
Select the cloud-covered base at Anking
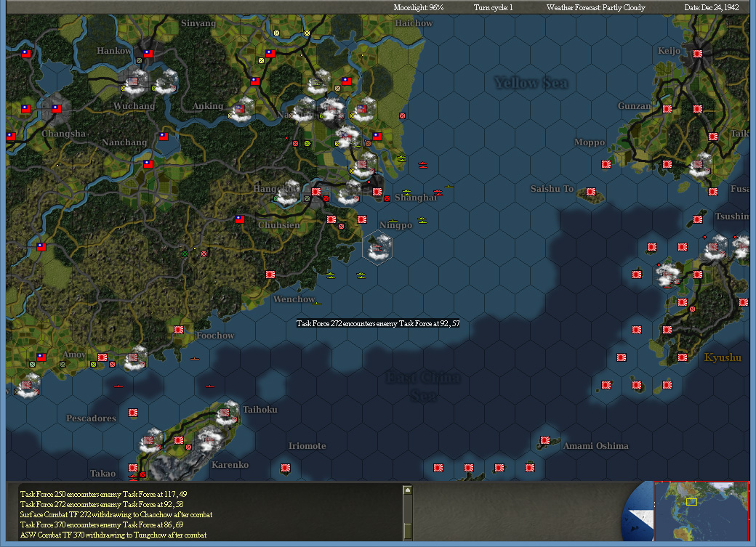(241, 110)
